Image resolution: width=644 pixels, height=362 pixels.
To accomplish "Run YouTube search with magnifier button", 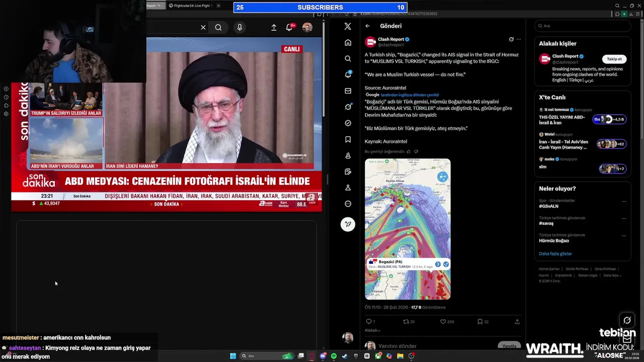I will [218, 28].
